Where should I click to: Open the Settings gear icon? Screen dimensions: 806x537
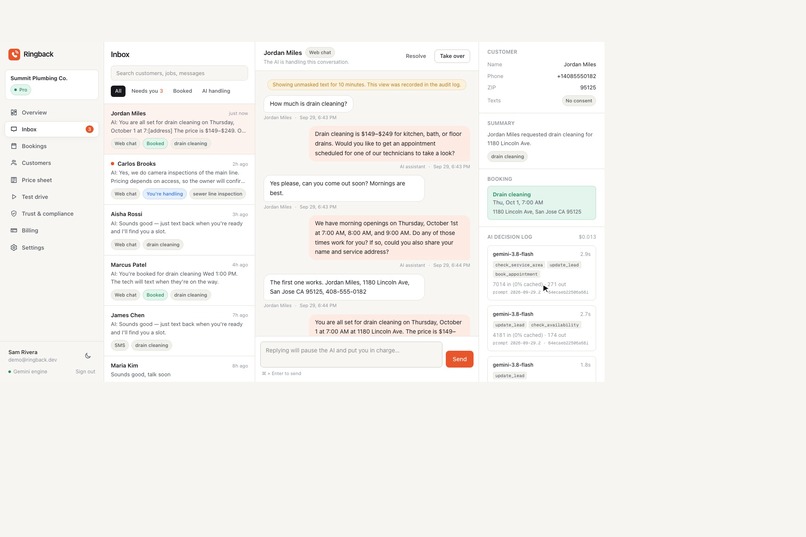(14, 248)
